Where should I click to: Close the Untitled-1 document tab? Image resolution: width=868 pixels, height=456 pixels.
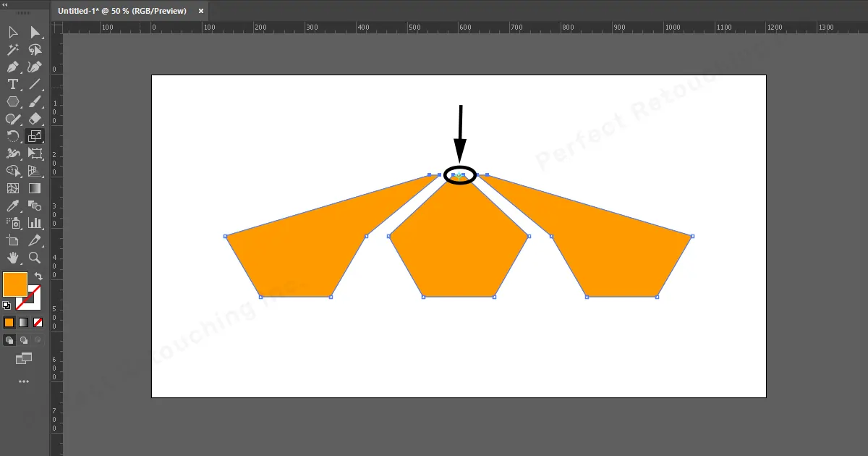pyautogui.click(x=201, y=11)
